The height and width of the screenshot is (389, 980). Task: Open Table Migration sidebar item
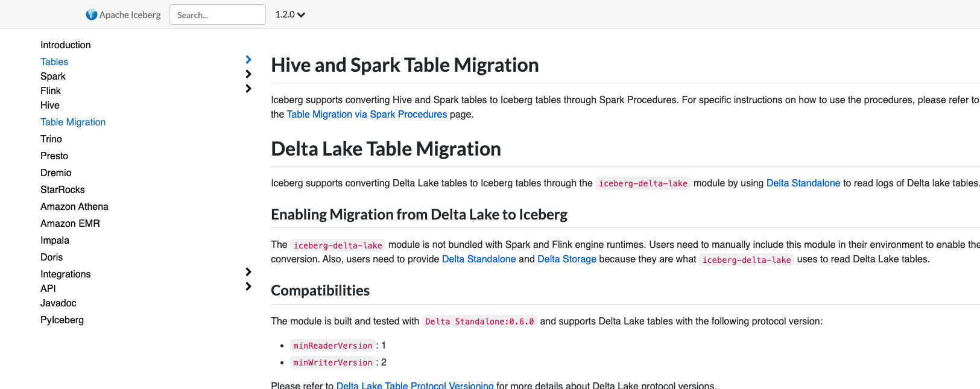click(x=73, y=122)
